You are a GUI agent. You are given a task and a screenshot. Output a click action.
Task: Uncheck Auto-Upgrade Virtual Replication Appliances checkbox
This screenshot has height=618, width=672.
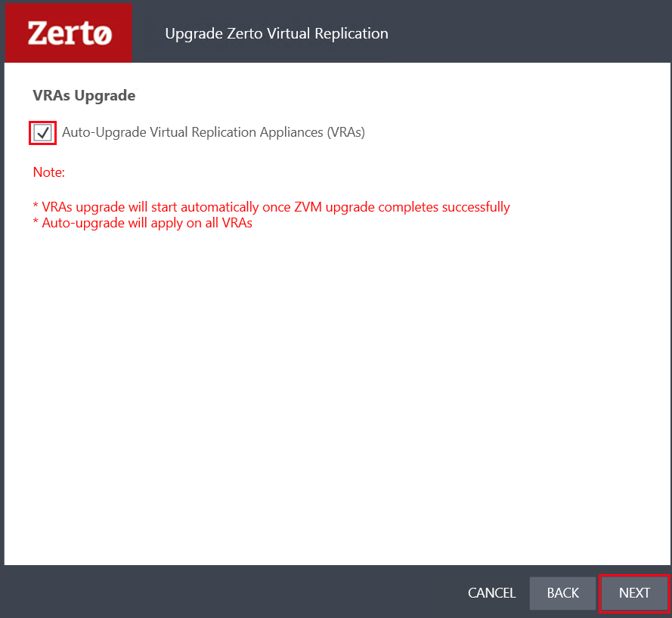pos(43,133)
